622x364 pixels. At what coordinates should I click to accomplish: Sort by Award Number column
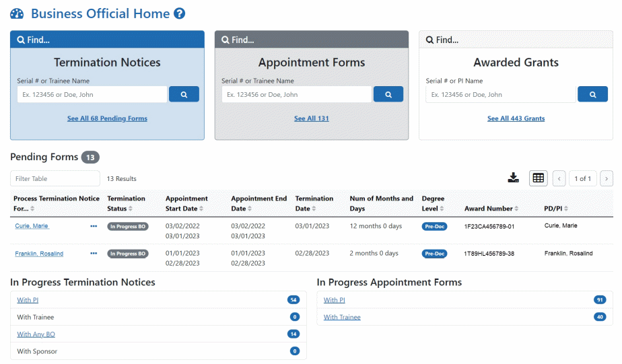(x=516, y=209)
